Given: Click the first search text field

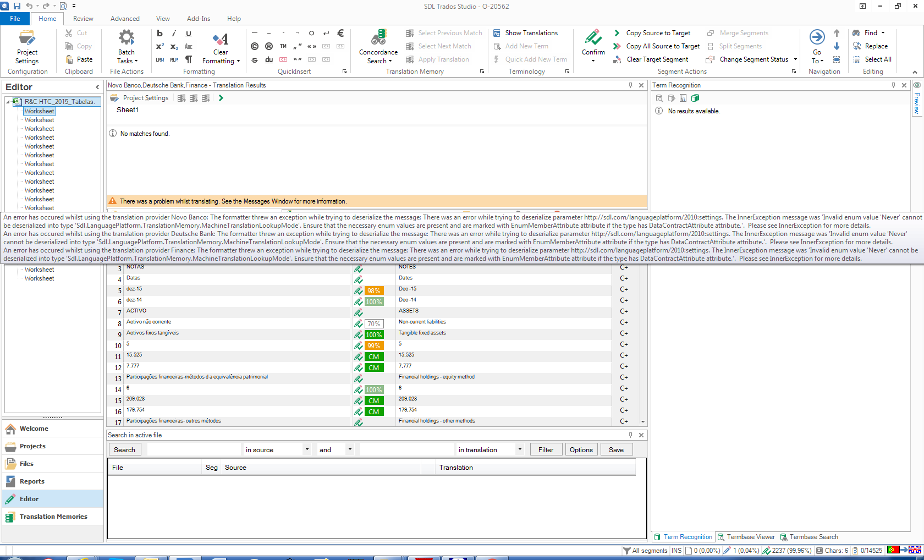Looking at the screenshot, I should point(194,449).
